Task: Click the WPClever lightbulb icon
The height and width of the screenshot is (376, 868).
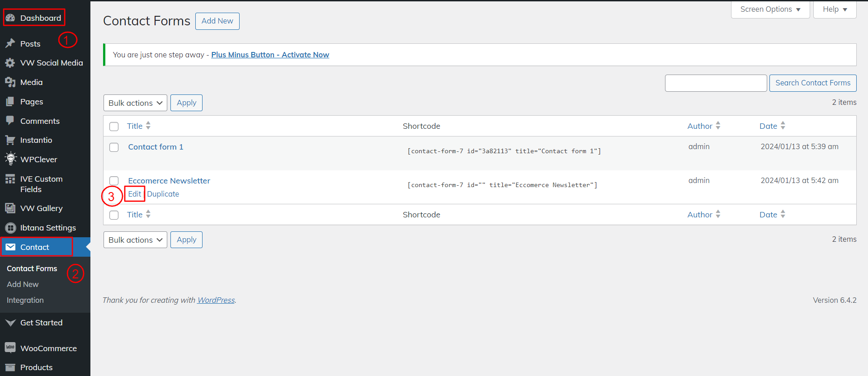Action: pos(10,159)
